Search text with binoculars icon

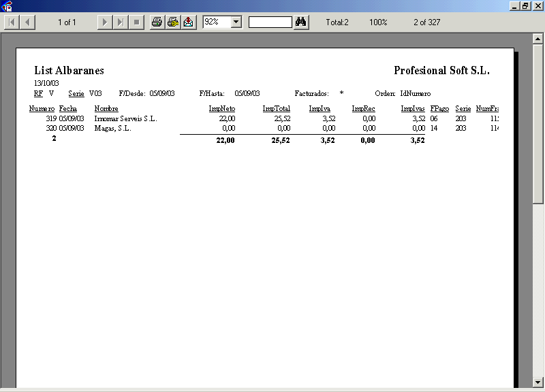[302, 22]
